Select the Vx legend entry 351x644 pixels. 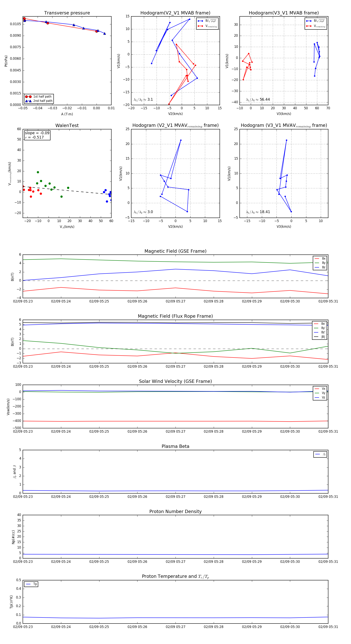tap(320, 389)
